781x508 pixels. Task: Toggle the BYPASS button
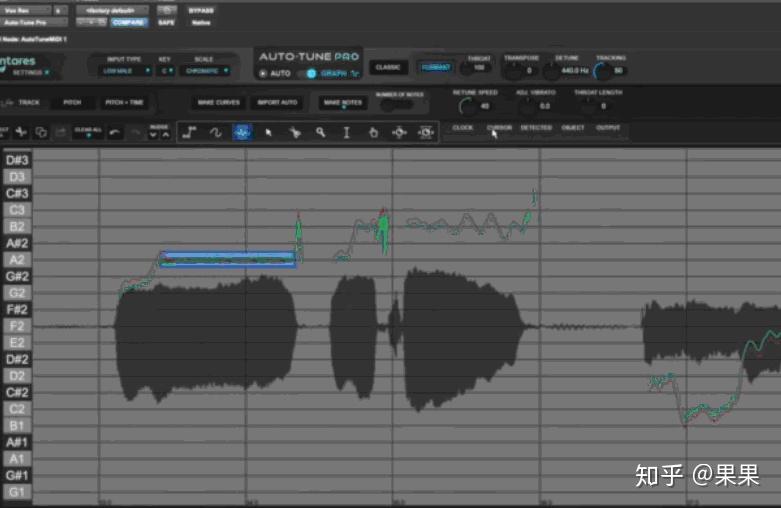201,10
